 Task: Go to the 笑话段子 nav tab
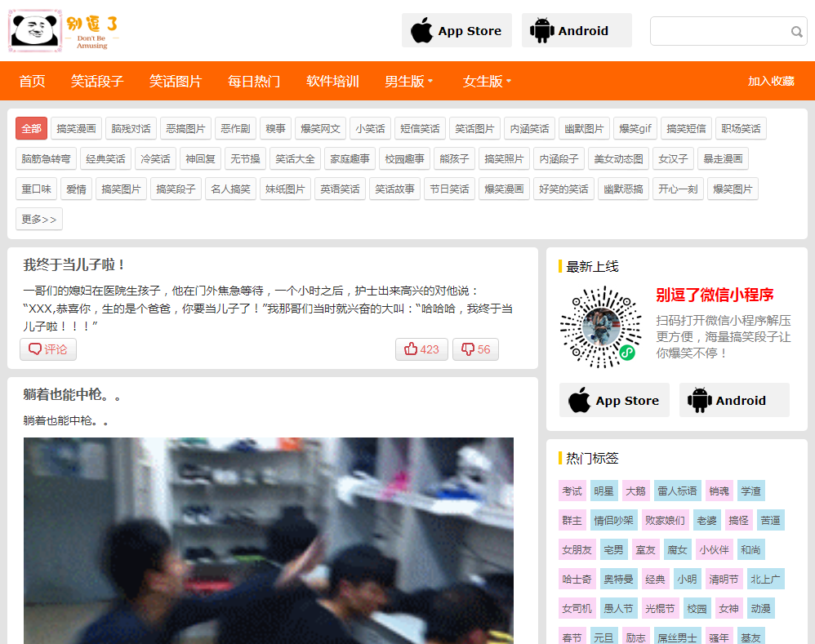(97, 82)
